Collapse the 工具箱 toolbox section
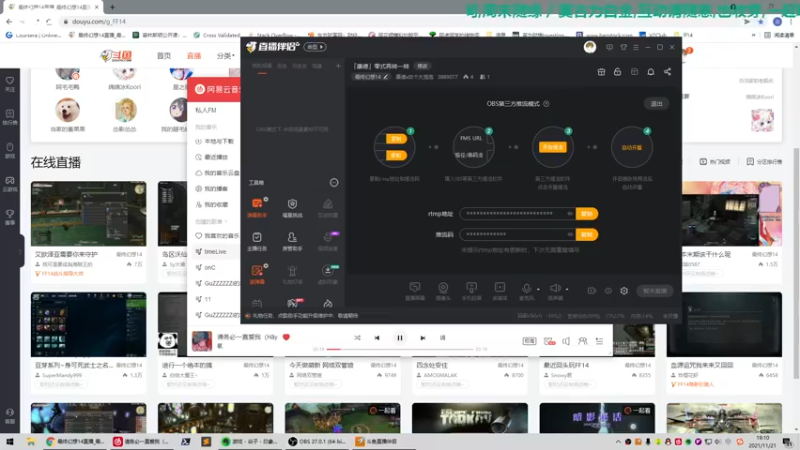The image size is (800, 450). (334, 183)
